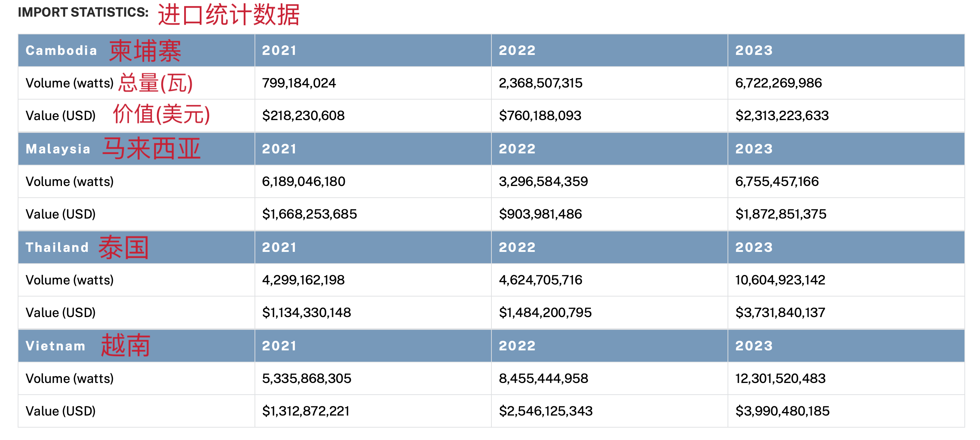Select Thailand's 2022 value $1,484,200,795
This screenshot has height=440, width=980.
tap(545, 312)
